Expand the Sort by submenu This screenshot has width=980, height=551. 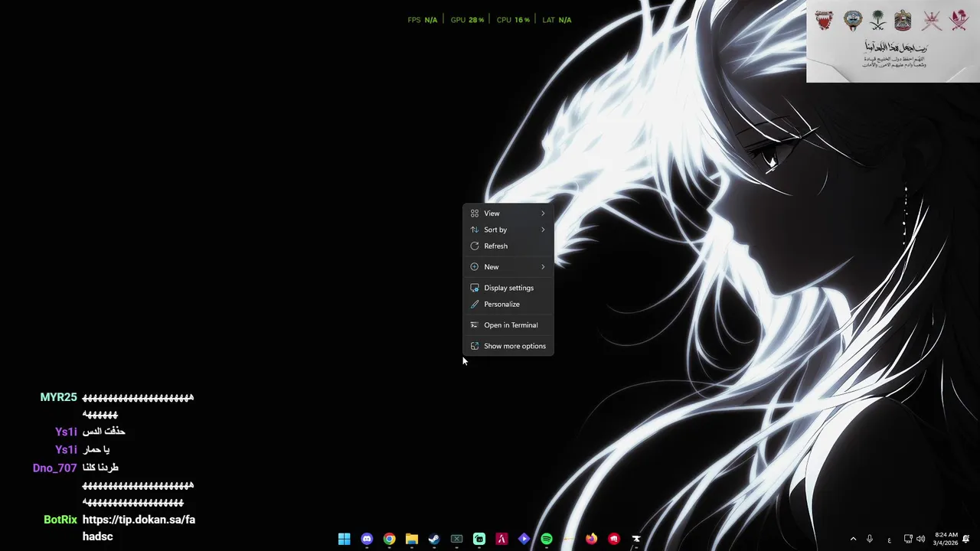[x=508, y=230]
